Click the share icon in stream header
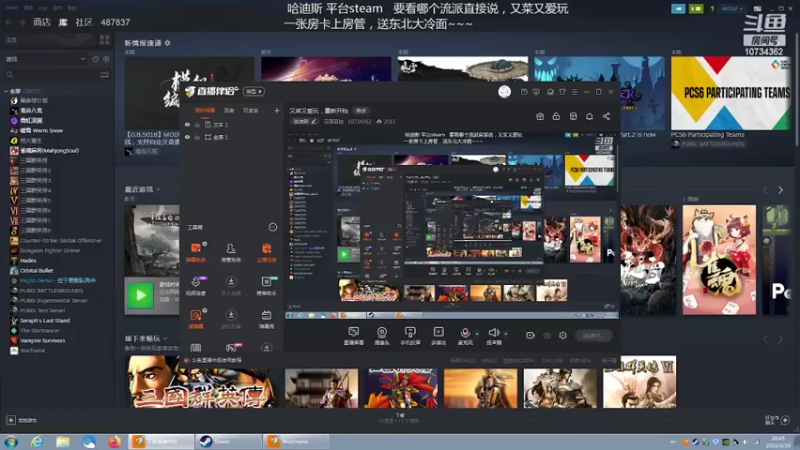Screen dimensions: 800x450 pyautogui.click(x=606, y=116)
